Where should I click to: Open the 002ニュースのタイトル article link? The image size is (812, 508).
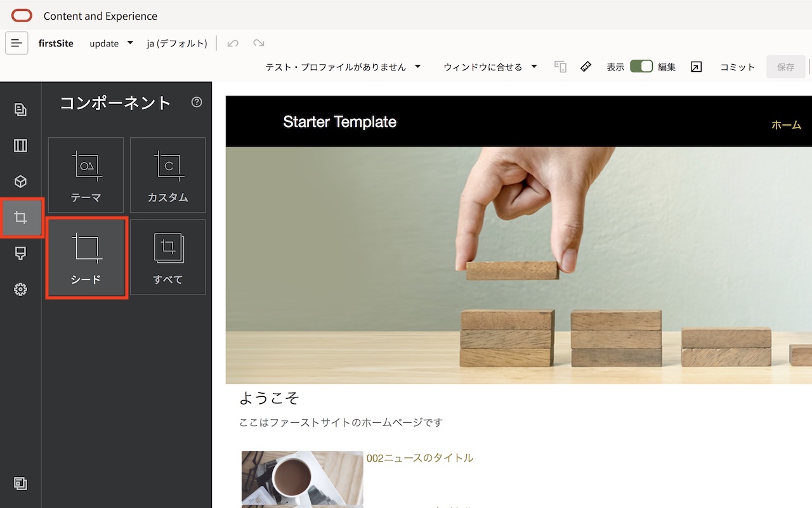pos(419,457)
